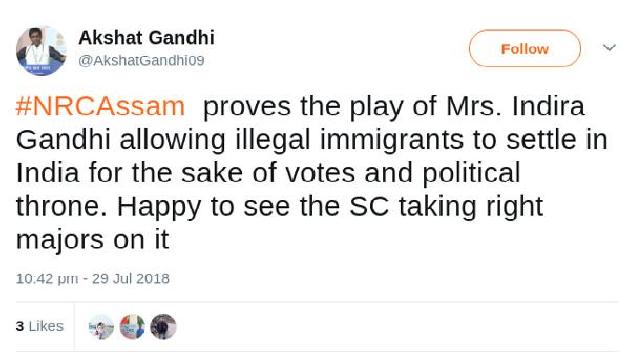Image resolution: width=630 pixels, height=362 pixels.
Task: Click the last line 'majors on it'
Action: click(93, 240)
